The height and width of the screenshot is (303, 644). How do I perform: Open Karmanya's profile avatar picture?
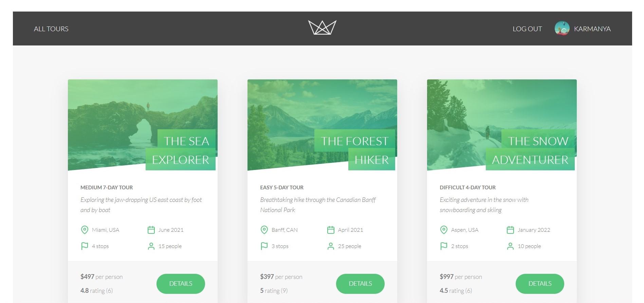click(x=562, y=29)
